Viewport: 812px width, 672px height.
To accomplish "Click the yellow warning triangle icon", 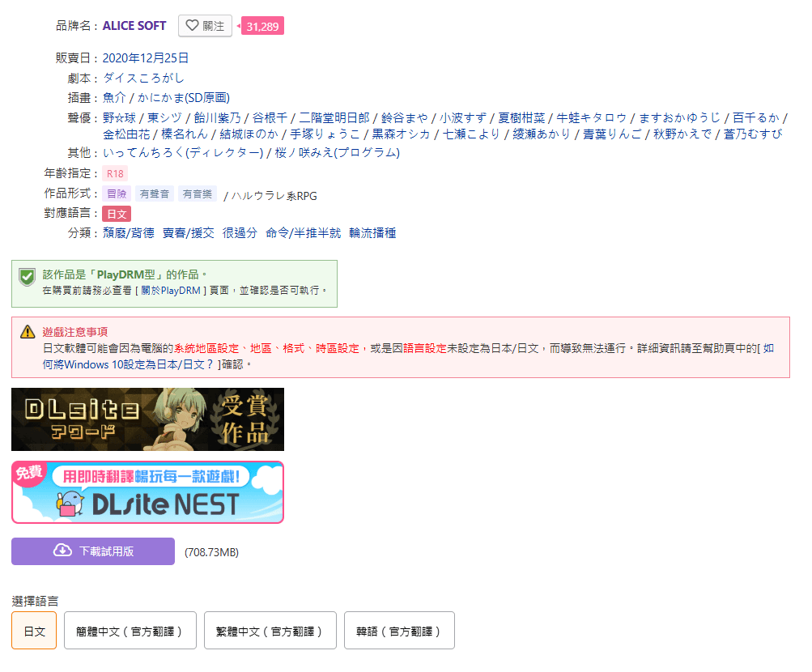I will (28, 332).
